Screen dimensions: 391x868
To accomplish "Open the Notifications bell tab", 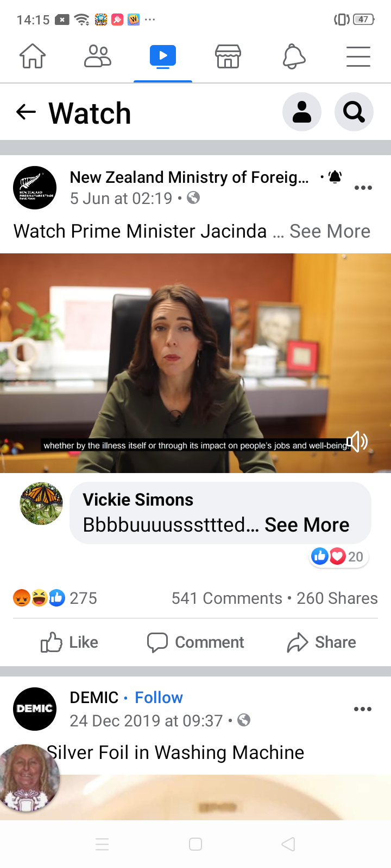I will [294, 56].
